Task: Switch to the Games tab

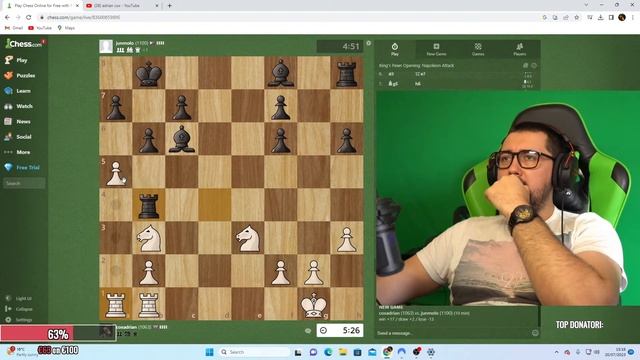Action: point(478,49)
